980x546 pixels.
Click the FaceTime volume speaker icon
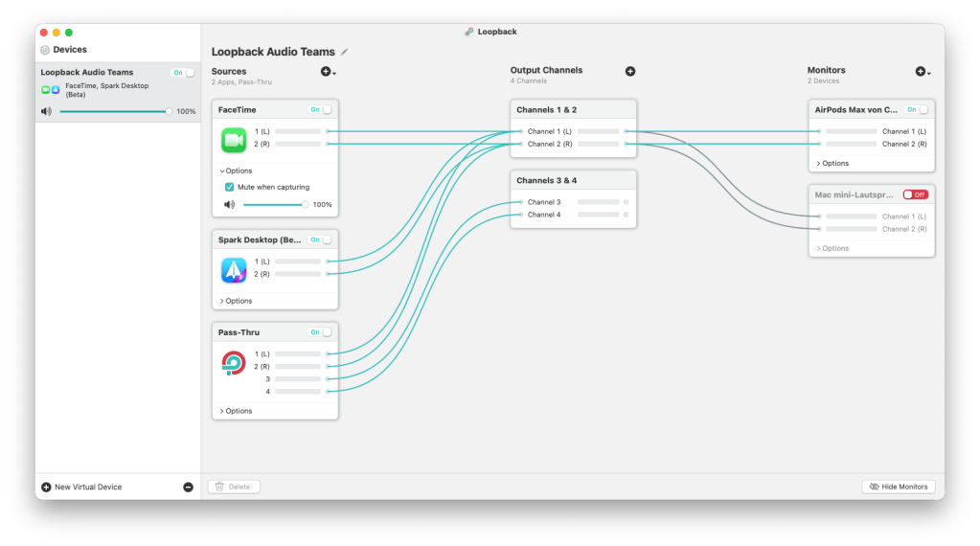pos(229,204)
